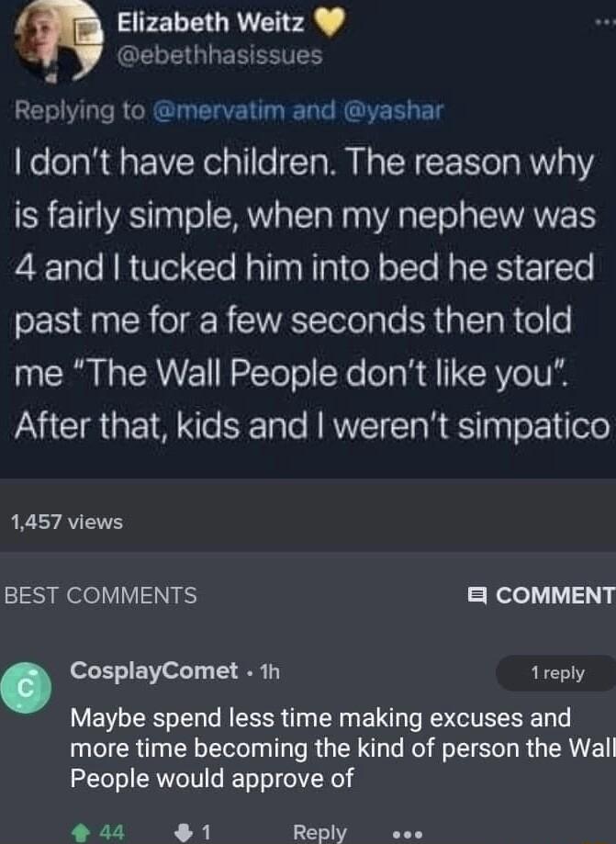Open Elizabeth Weitz's profile picture

55,39
